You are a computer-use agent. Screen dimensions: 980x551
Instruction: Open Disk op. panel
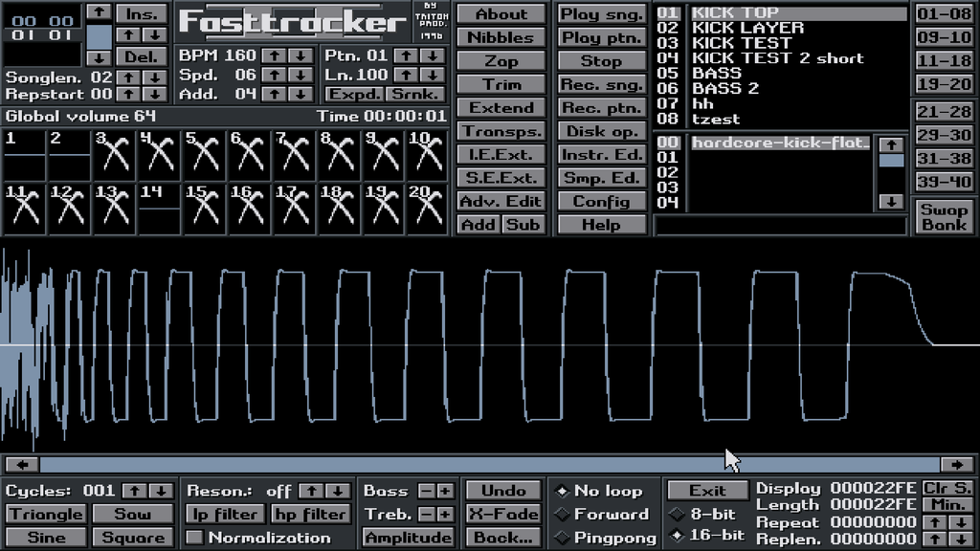click(600, 131)
